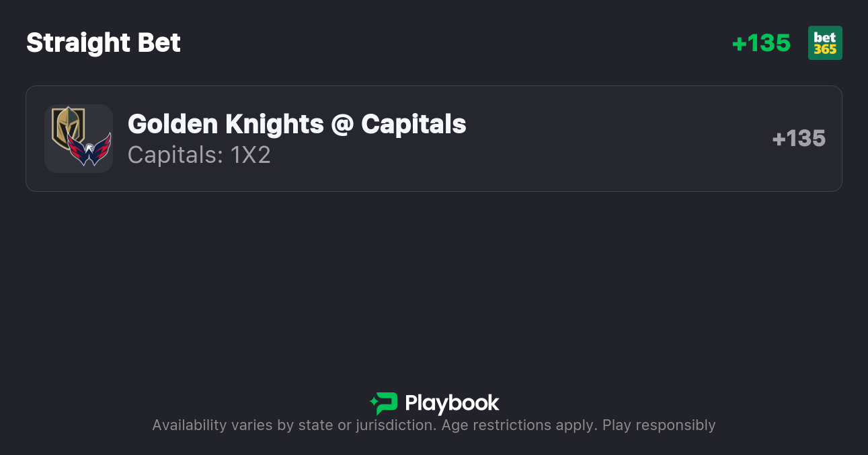Click the bold word "Capitals" in matchup title
This screenshot has width=868, height=455.
pos(413,124)
